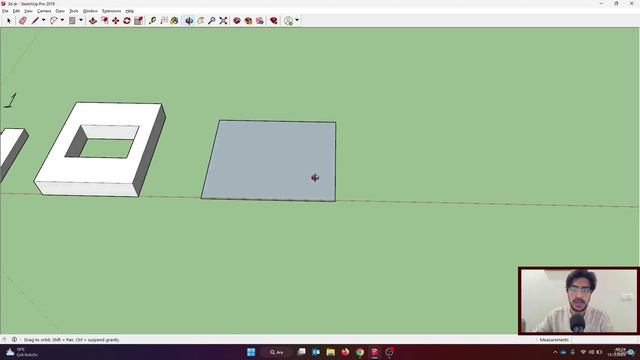Open Outlook from the taskbar
Screen dimensions: 640x360
click(316, 352)
